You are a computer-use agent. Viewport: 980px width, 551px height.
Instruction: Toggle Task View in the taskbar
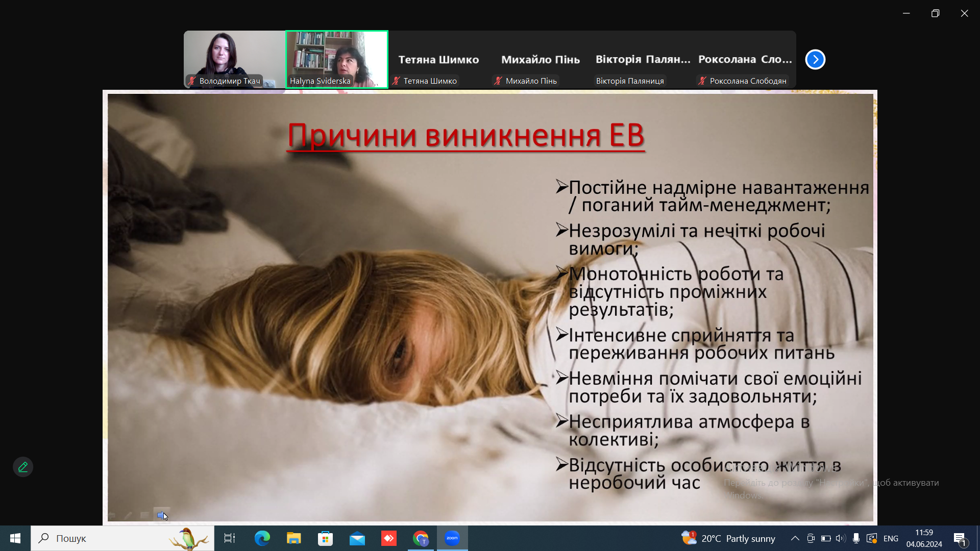(230, 538)
